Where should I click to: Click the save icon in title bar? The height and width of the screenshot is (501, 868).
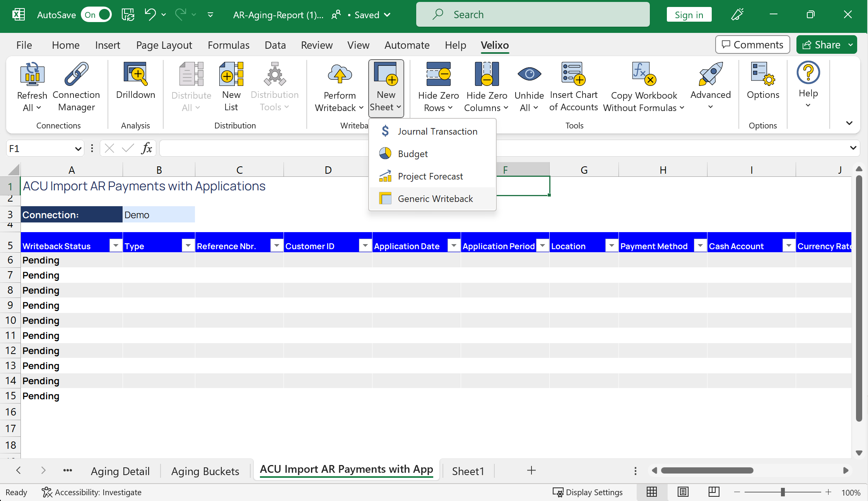[128, 15]
